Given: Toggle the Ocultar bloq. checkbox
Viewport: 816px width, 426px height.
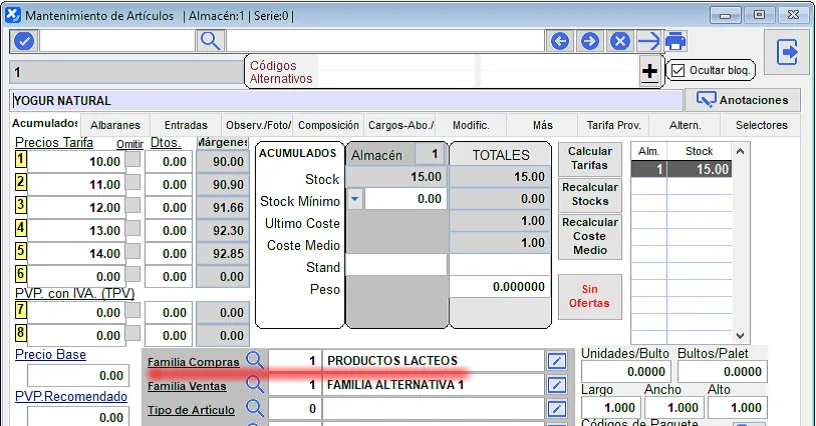Looking at the screenshot, I should tap(678, 70).
